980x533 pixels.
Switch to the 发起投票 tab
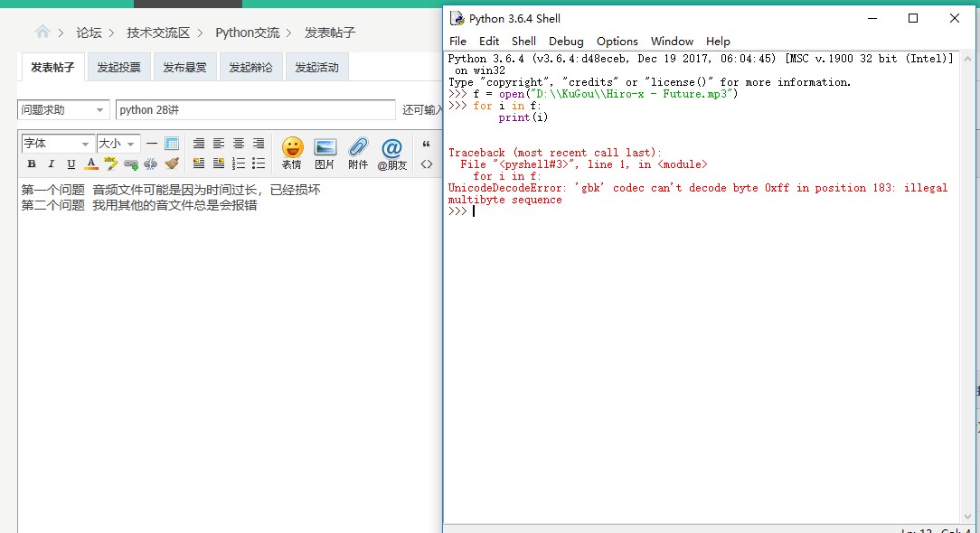pos(119,67)
